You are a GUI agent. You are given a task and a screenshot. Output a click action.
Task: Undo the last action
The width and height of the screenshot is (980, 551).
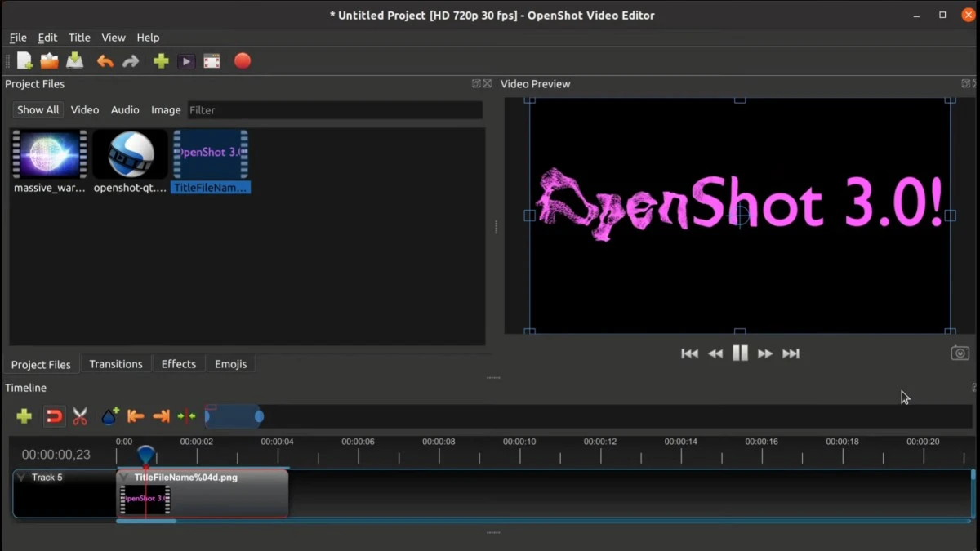click(x=105, y=60)
